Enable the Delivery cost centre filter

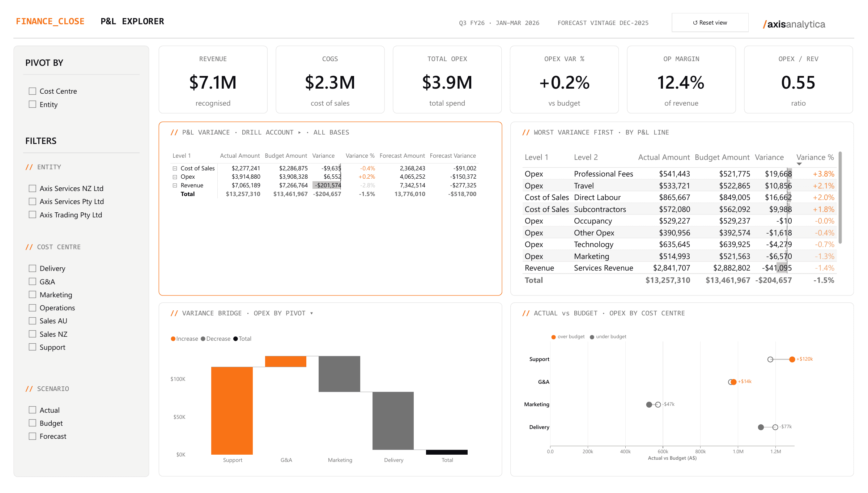(x=33, y=268)
